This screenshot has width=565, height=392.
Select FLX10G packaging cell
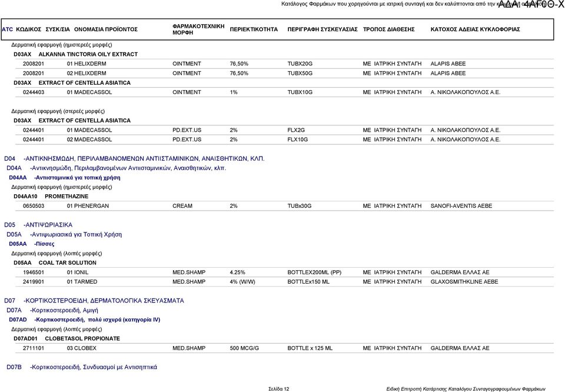(298, 139)
